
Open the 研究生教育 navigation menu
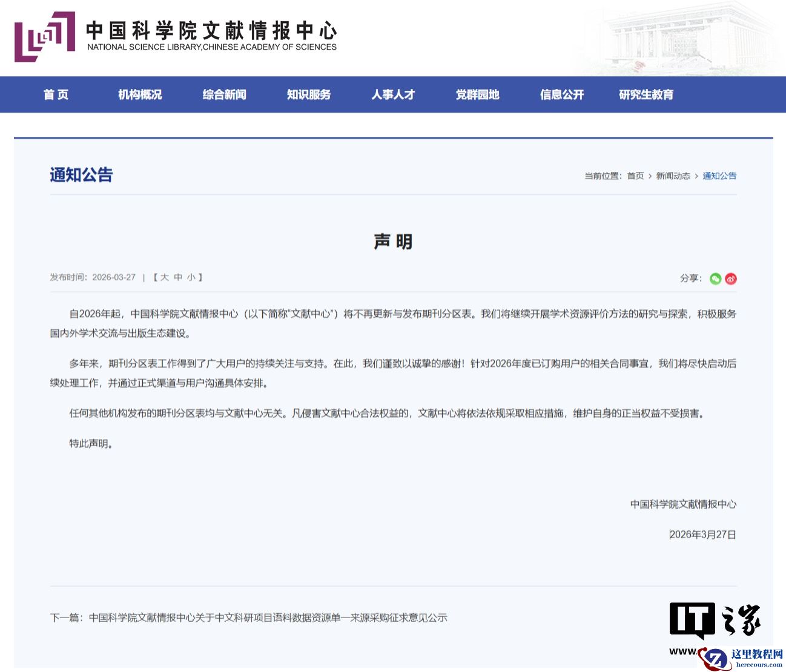(645, 94)
